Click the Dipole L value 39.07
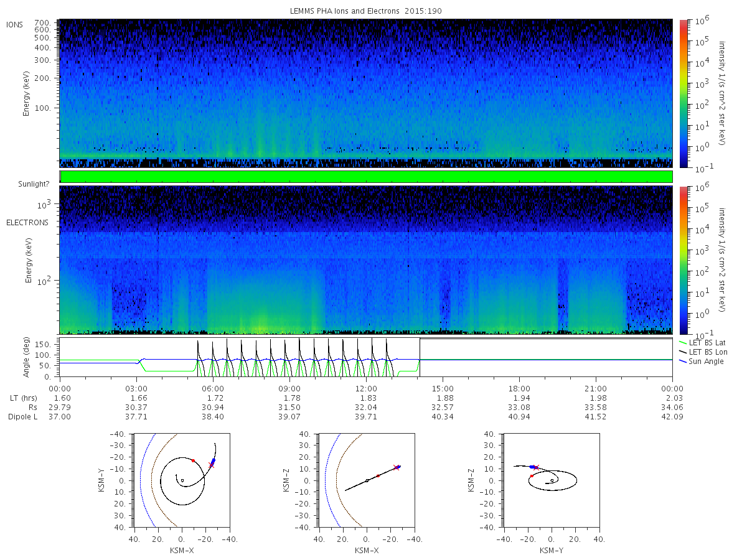Screen dimensions: 747x560 [289, 416]
